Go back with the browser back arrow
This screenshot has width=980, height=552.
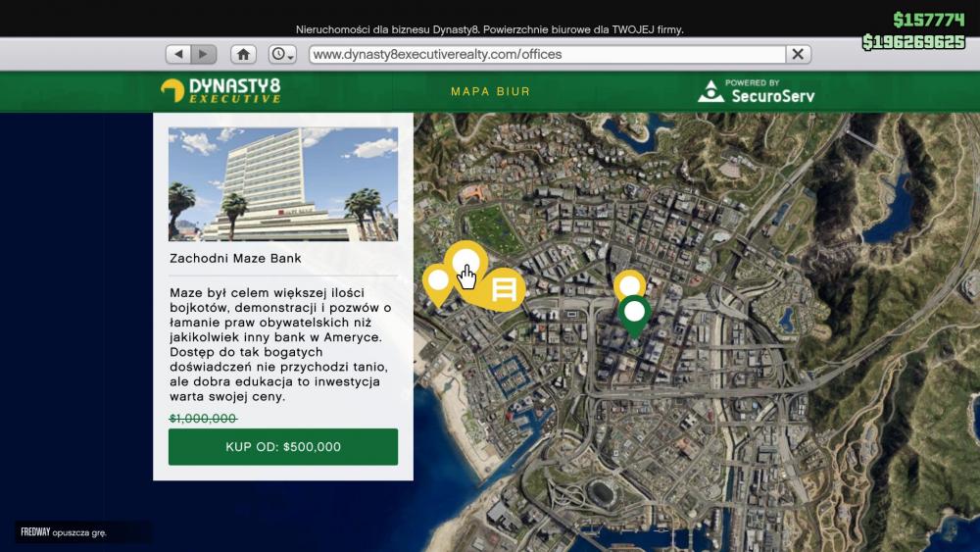[x=178, y=54]
